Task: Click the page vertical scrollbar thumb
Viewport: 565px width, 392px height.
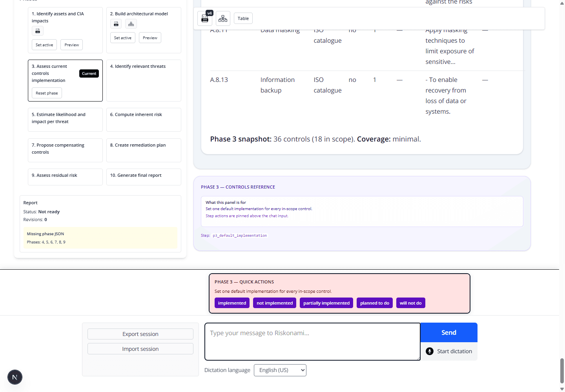Action: tap(562, 370)
